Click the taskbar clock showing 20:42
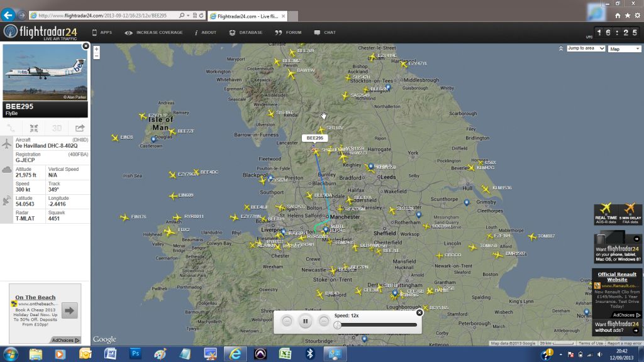Viewport: 644px width, 362px height. pyautogui.click(x=621, y=354)
